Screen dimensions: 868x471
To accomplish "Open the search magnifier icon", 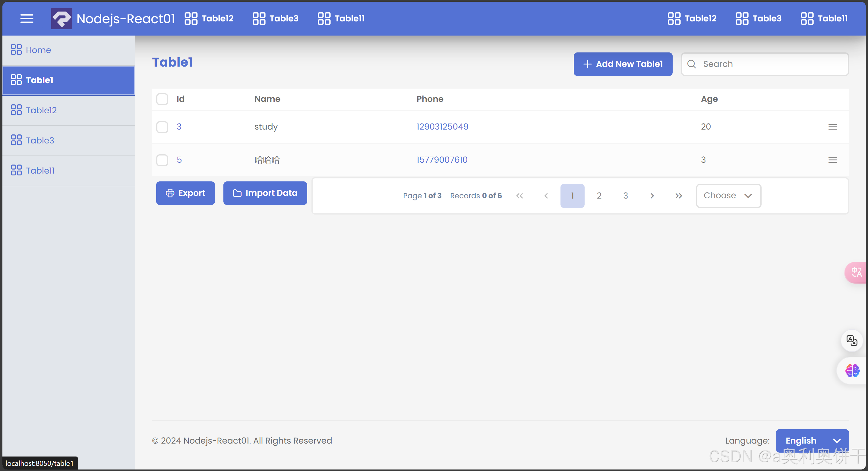I will pos(692,64).
